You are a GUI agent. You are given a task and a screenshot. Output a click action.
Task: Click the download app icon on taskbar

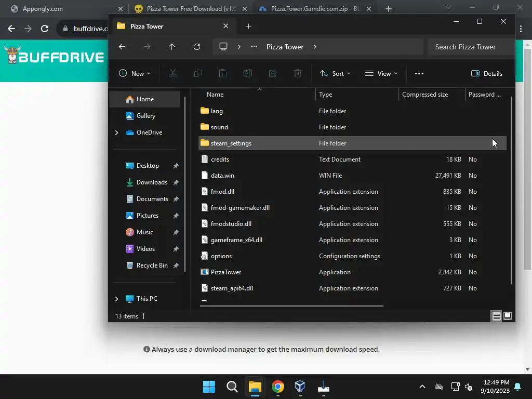(x=323, y=387)
